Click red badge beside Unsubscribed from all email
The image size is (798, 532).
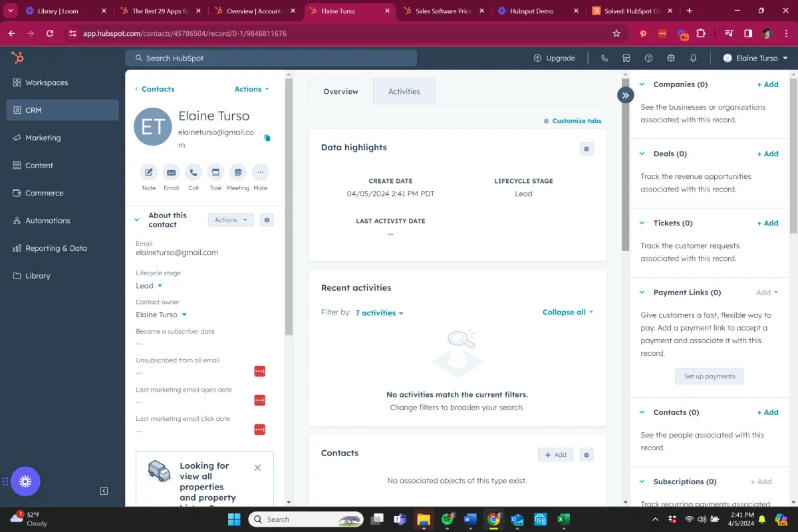tap(260, 371)
